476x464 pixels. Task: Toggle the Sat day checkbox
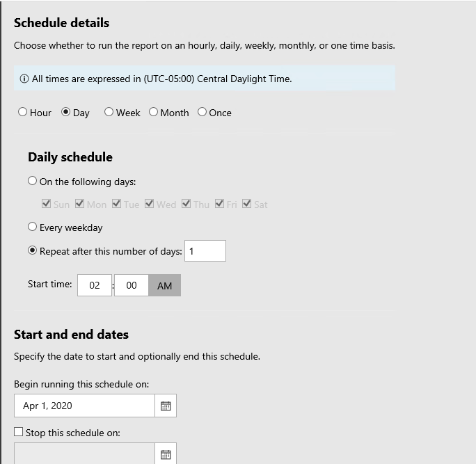248,204
